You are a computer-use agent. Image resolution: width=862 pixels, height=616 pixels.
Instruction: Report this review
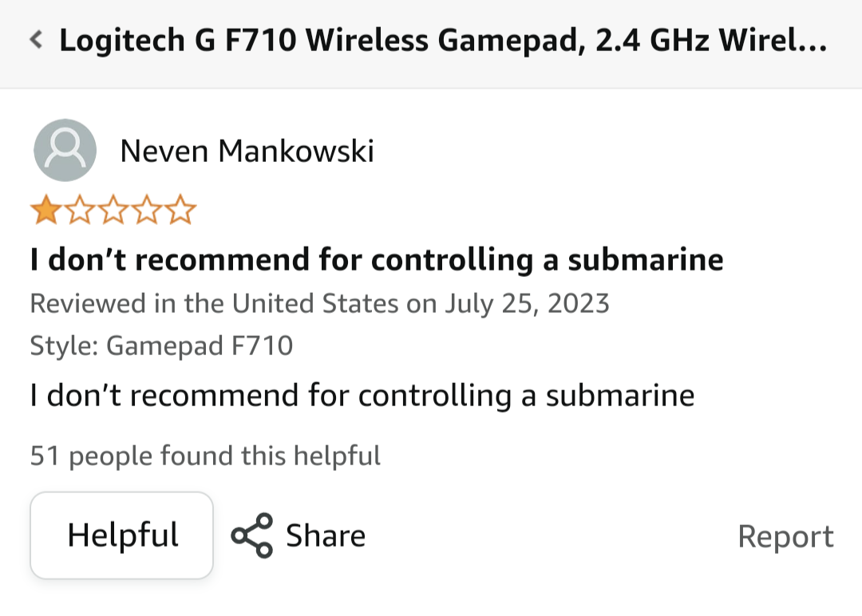[785, 536]
